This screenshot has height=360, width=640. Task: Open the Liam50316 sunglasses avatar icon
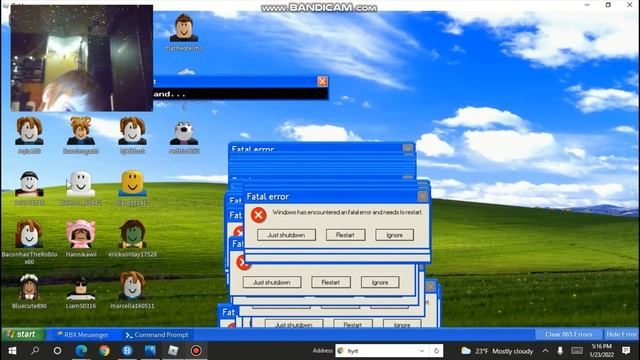tap(81, 288)
